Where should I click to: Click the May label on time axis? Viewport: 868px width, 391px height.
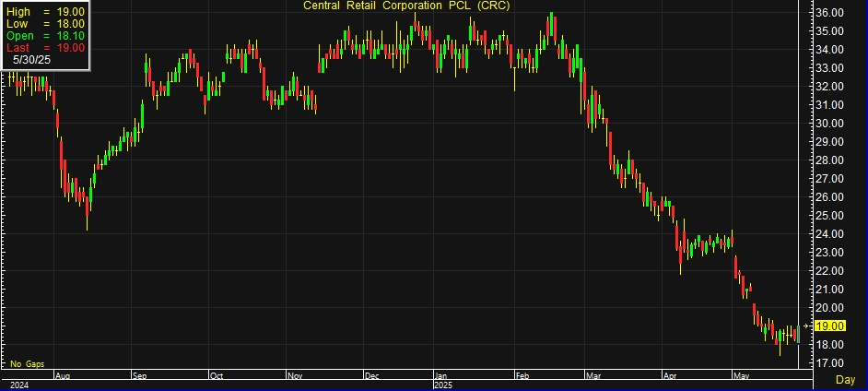741,376
